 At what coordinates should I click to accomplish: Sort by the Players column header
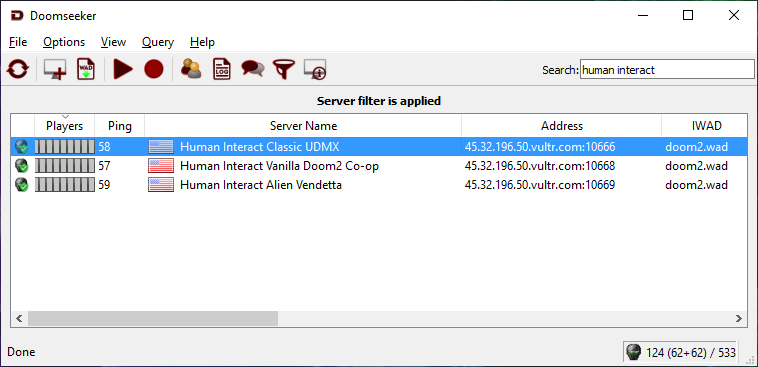point(64,126)
